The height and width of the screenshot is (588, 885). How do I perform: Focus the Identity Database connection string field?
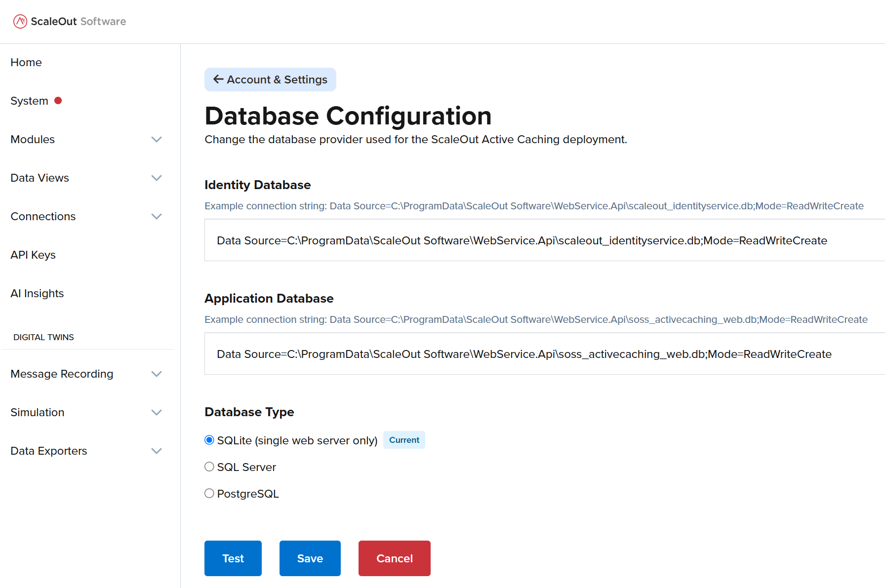click(545, 240)
